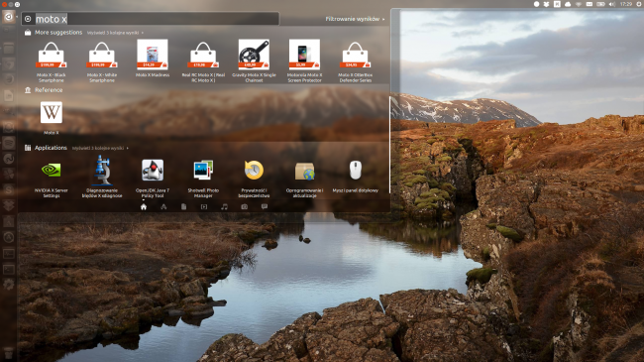
Task: Open the Wi-Fi network indicator menu
Action: (579, 4)
